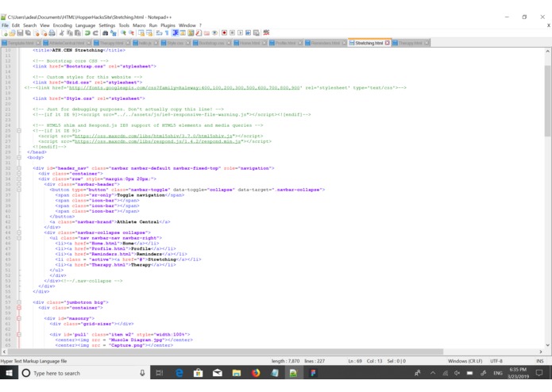Collapse the jumbotron div fold at line 57
This screenshot has width=552, height=392.
coord(19,302)
